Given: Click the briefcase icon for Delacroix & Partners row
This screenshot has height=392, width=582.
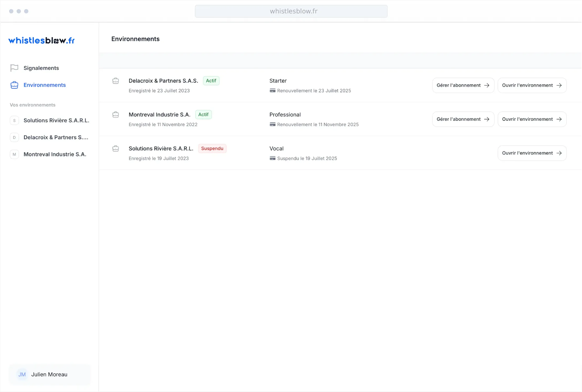Looking at the screenshot, I should 116,81.
